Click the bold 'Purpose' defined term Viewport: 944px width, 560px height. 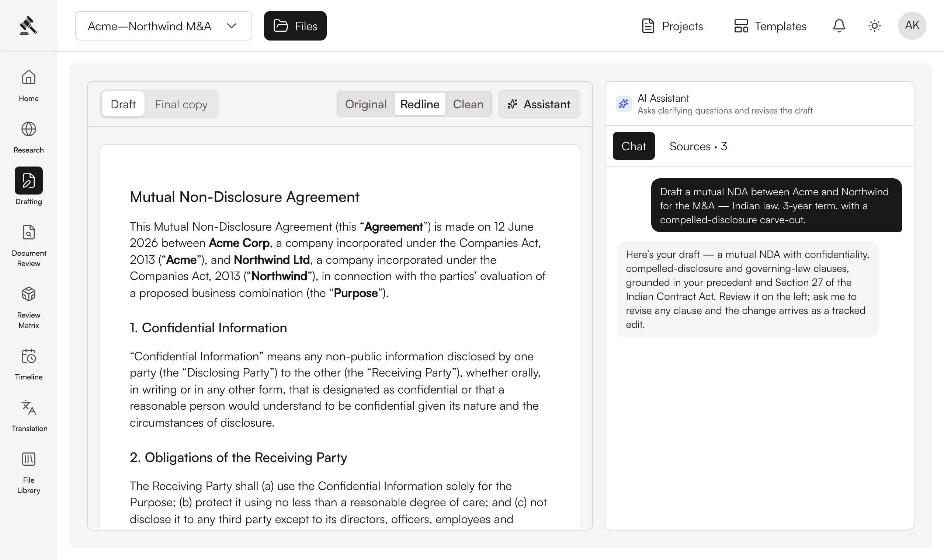pos(356,293)
